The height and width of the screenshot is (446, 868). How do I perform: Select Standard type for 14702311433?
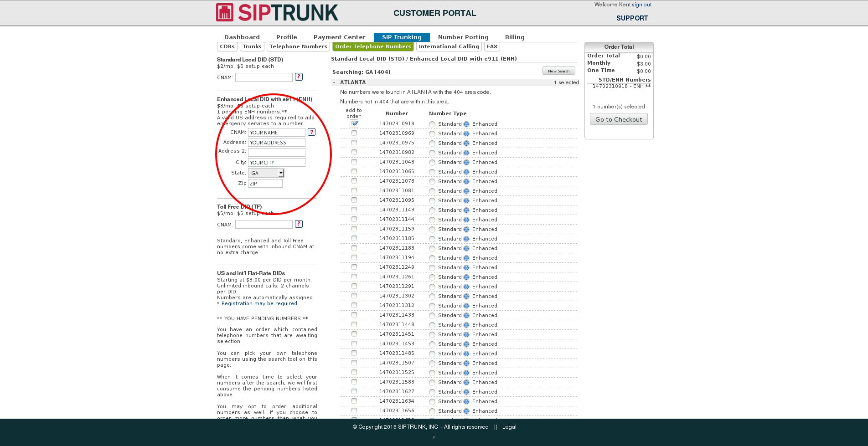tap(432, 316)
